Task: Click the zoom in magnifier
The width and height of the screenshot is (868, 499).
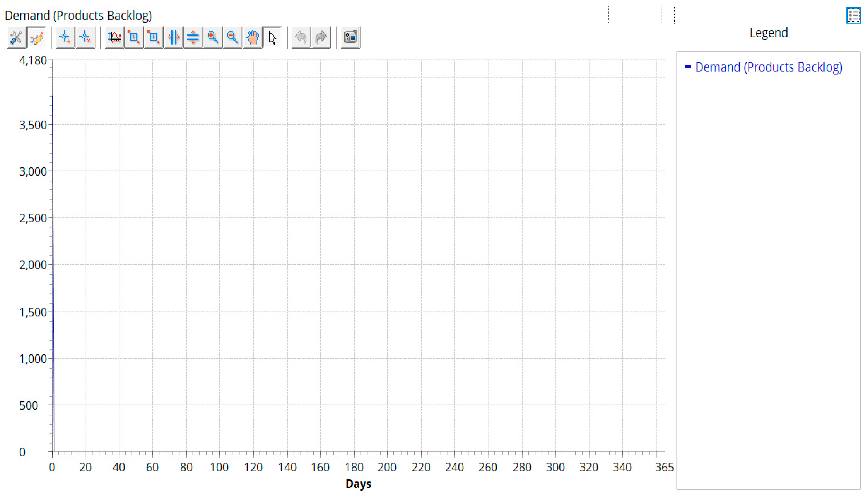Action: coord(213,37)
